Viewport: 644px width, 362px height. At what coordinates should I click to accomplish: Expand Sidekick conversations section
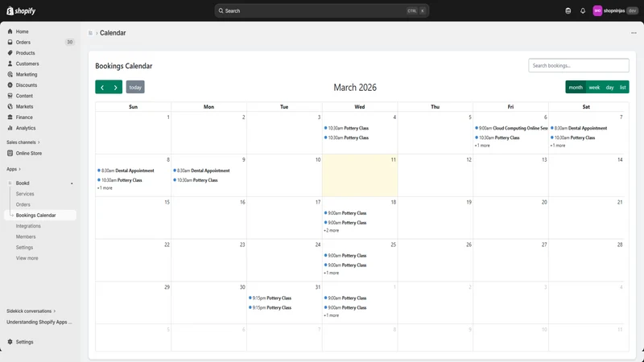pyautogui.click(x=31, y=311)
